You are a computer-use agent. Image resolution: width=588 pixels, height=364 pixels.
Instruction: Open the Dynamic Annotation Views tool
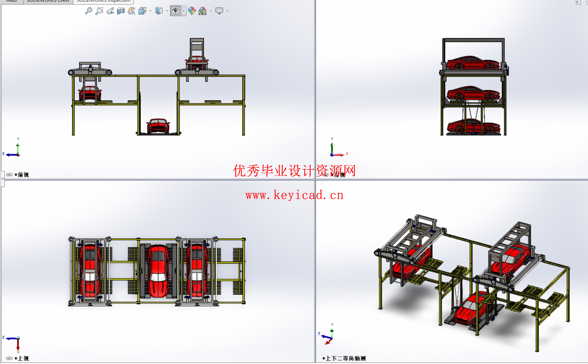coord(131,11)
